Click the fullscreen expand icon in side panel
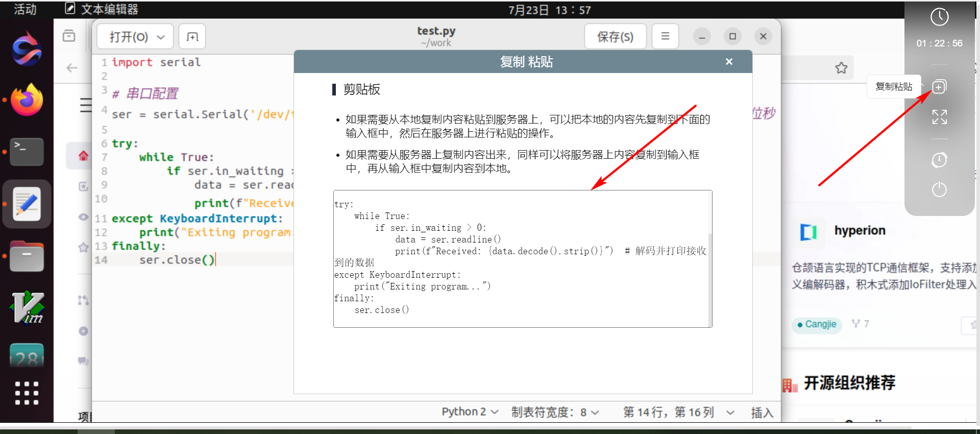The image size is (980, 434). [939, 117]
